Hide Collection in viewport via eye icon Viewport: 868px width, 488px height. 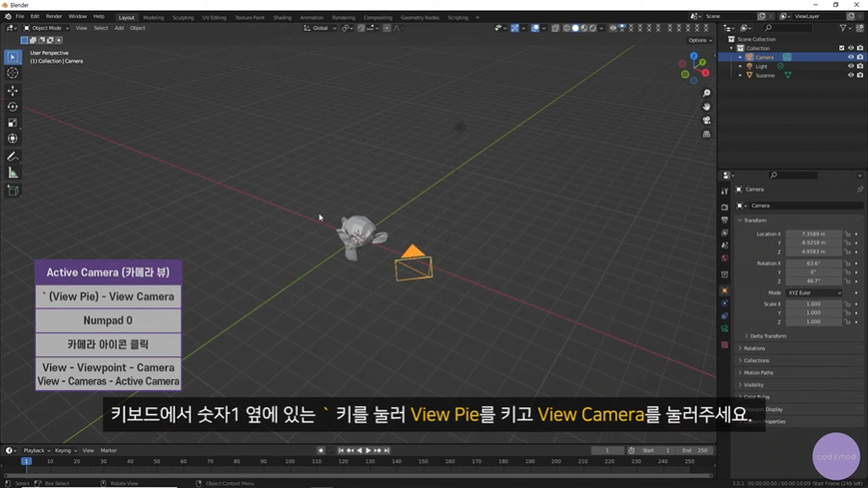pos(851,48)
